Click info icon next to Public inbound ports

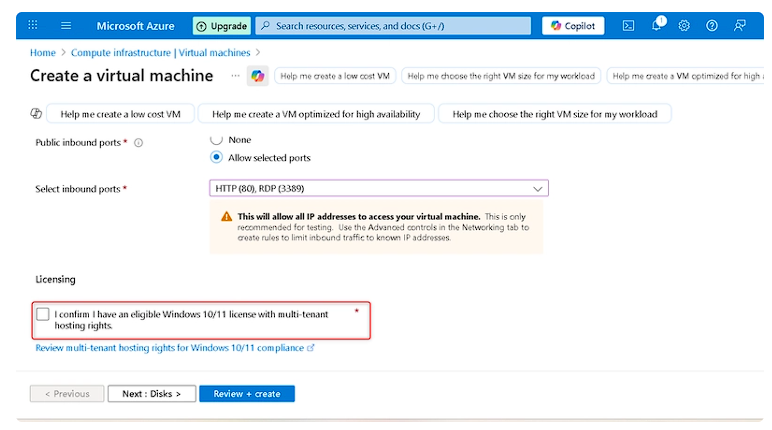point(138,143)
